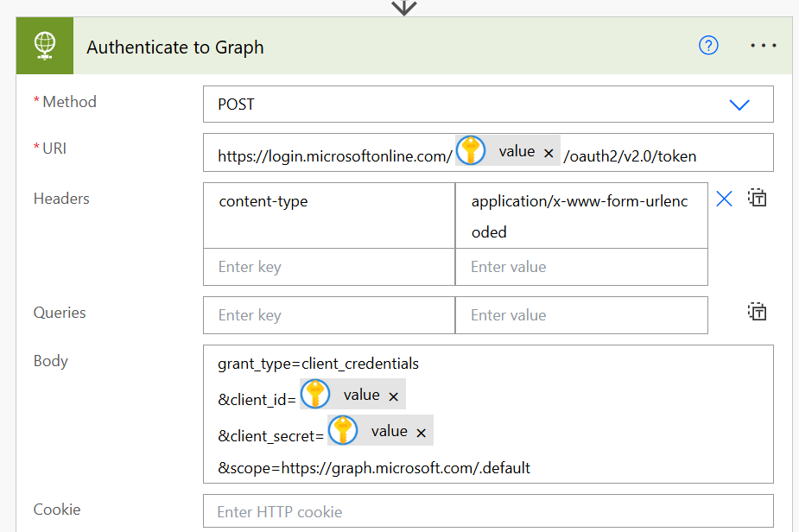
Task: Open help for Authenticate to Graph
Action: (x=708, y=47)
